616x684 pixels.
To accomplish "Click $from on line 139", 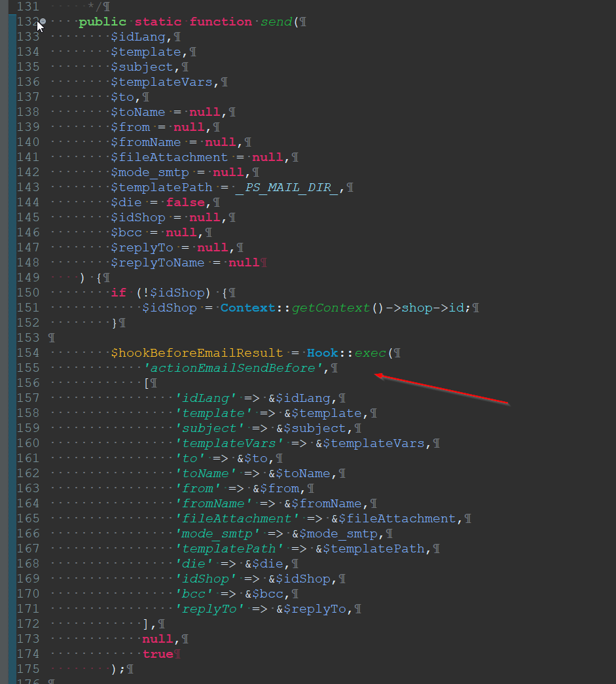I will [130, 127].
